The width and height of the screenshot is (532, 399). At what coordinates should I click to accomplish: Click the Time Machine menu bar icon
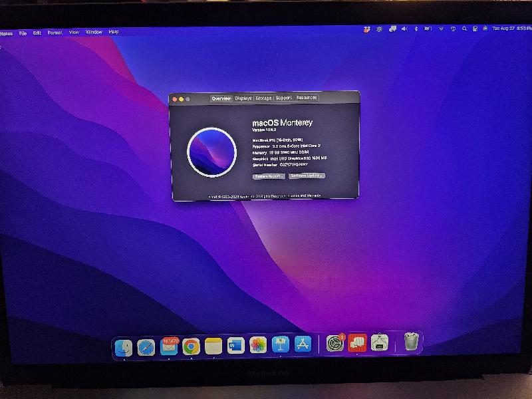point(453,29)
